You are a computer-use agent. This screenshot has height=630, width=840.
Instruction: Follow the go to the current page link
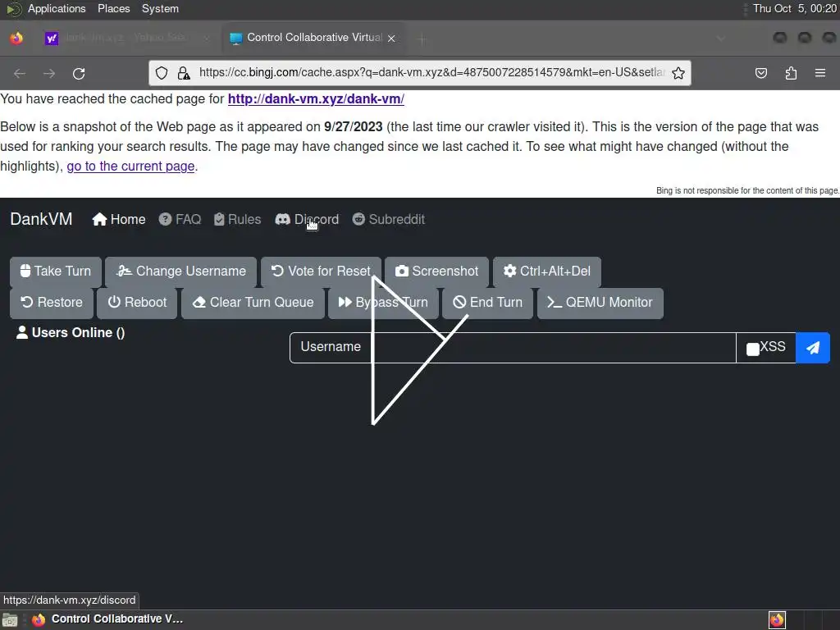pos(130,166)
